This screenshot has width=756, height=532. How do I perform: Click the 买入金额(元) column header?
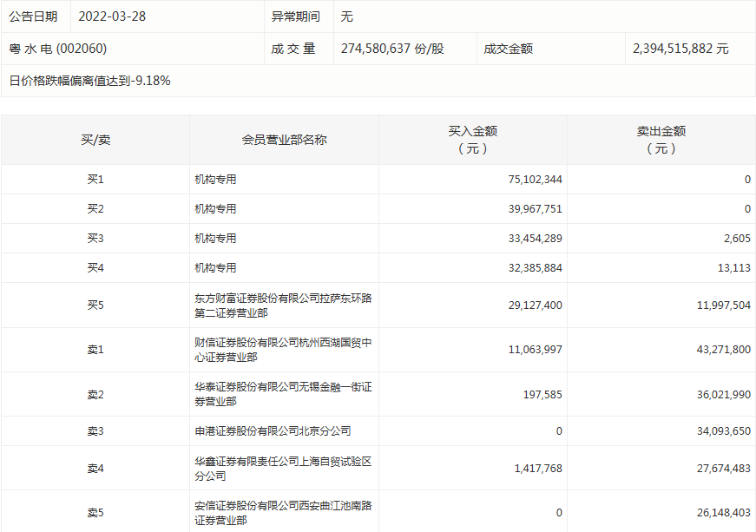(472, 140)
